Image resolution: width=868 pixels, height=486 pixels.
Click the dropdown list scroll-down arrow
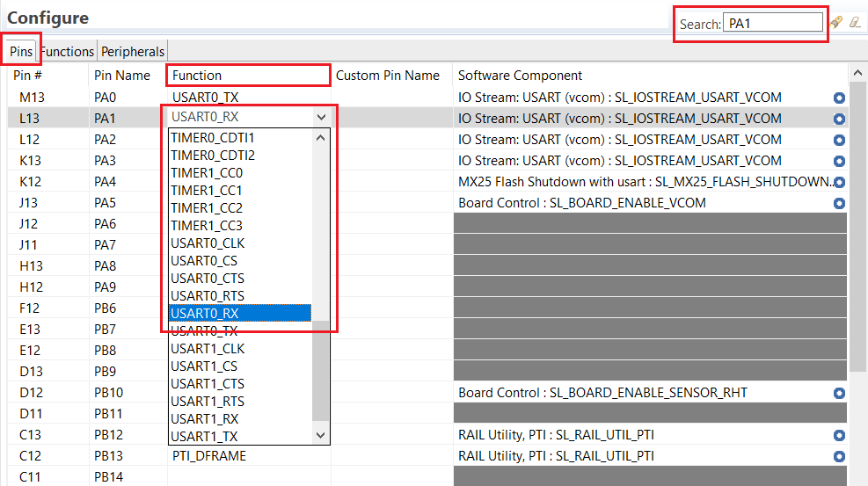[320, 436]
